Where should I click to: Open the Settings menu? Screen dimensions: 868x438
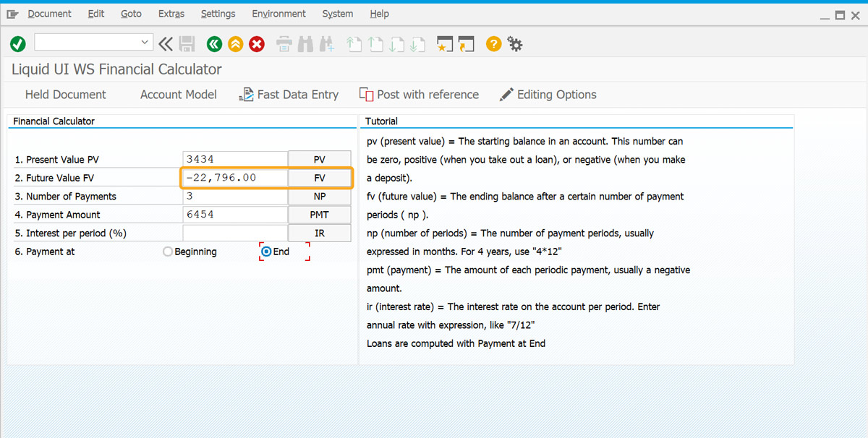tap(218, 14)
